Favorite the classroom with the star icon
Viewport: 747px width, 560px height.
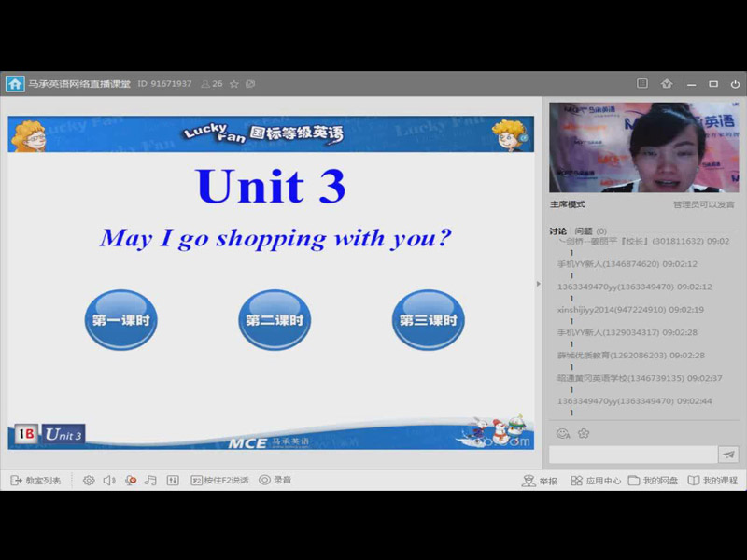tap(234, 84)
